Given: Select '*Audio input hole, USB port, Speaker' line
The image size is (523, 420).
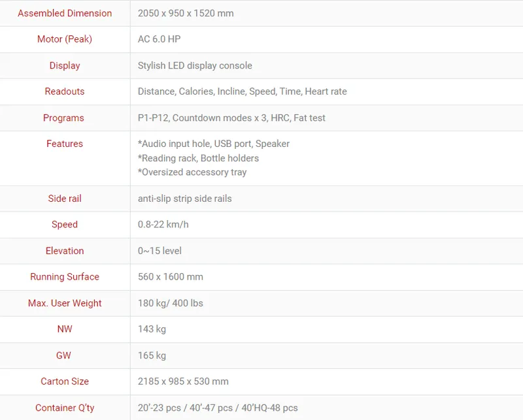Looking at the screenshot, I should (214, 144).
